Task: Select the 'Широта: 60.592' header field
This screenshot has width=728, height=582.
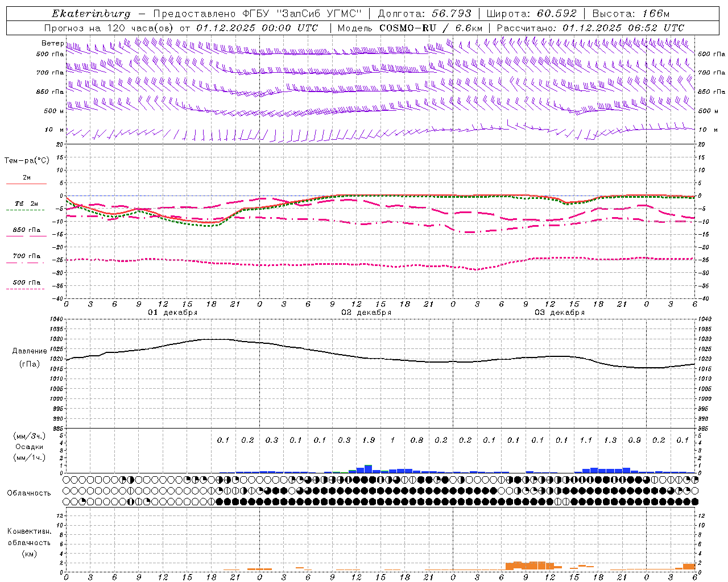Action: click(531, 14)
